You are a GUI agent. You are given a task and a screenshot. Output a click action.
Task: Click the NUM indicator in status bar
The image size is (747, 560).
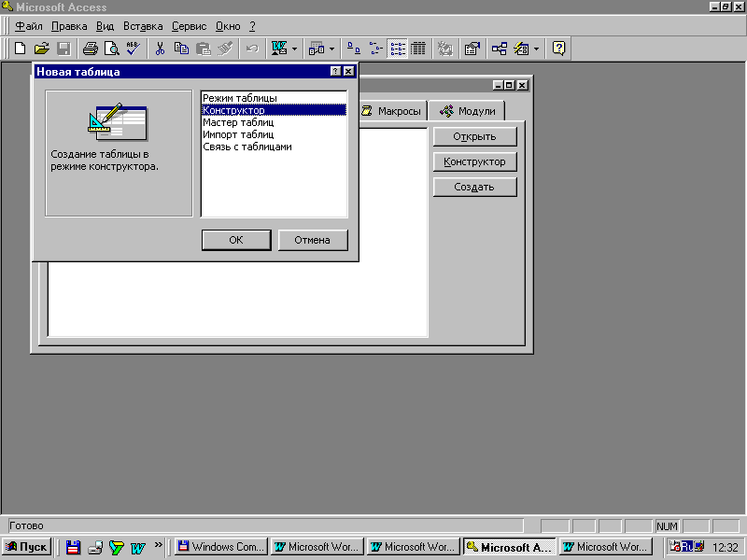[667, 525]
